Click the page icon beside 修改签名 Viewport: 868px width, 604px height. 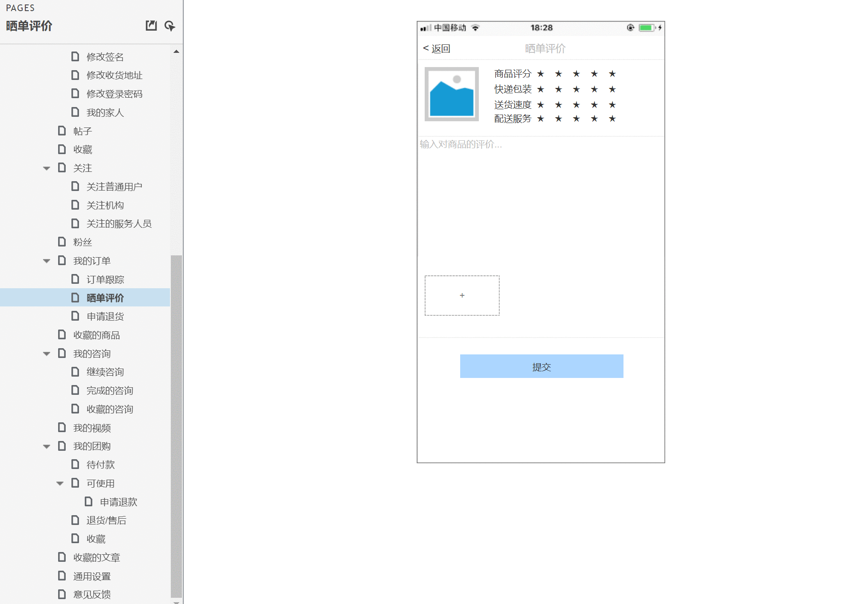pyautogui.click(x=75, y=56)
